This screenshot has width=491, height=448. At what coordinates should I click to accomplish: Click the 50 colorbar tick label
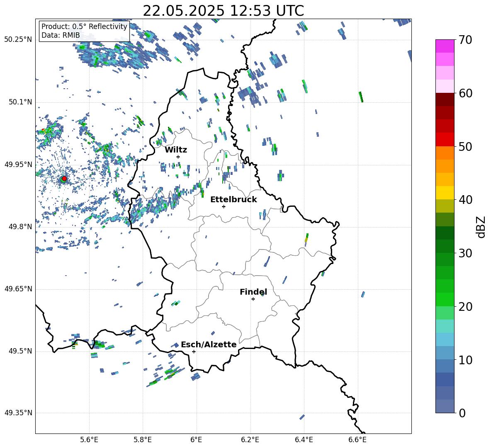465,147
